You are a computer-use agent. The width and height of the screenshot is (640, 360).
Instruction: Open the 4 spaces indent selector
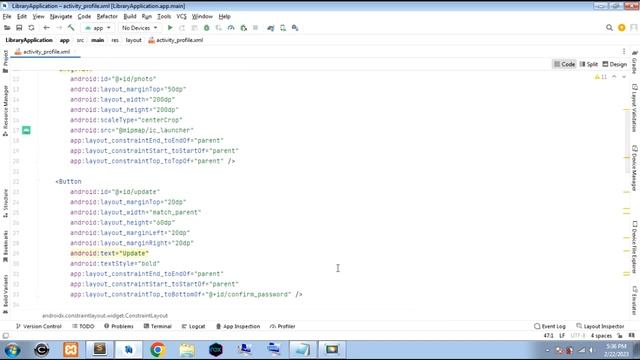pos(601,336)
